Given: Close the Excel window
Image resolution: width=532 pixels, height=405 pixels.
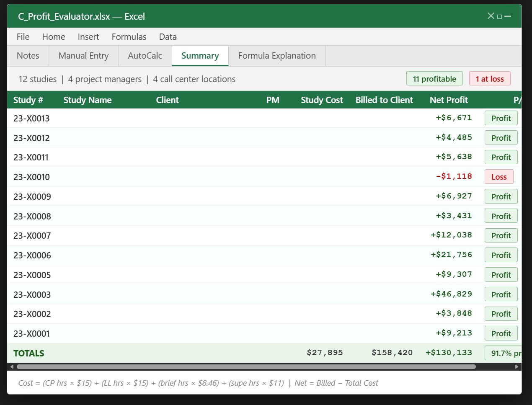Looking at the screenshot, I should [x=491, y=16].
